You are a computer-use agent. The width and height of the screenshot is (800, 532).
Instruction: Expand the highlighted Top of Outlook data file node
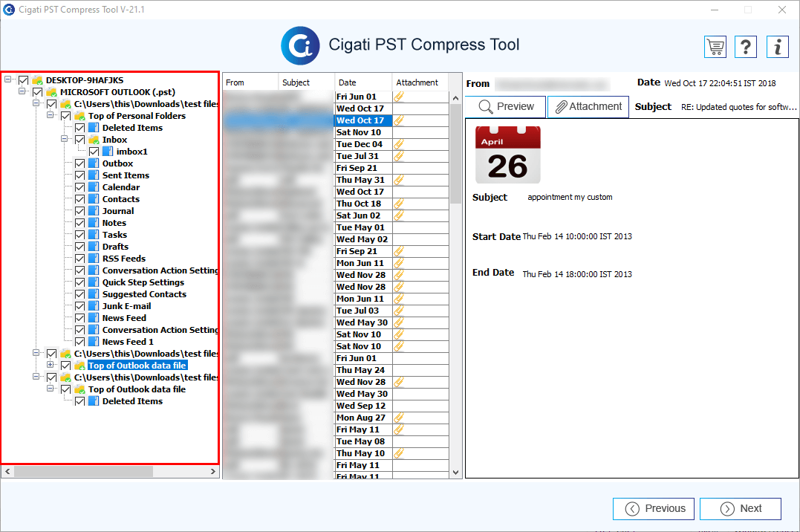[50, 365]
